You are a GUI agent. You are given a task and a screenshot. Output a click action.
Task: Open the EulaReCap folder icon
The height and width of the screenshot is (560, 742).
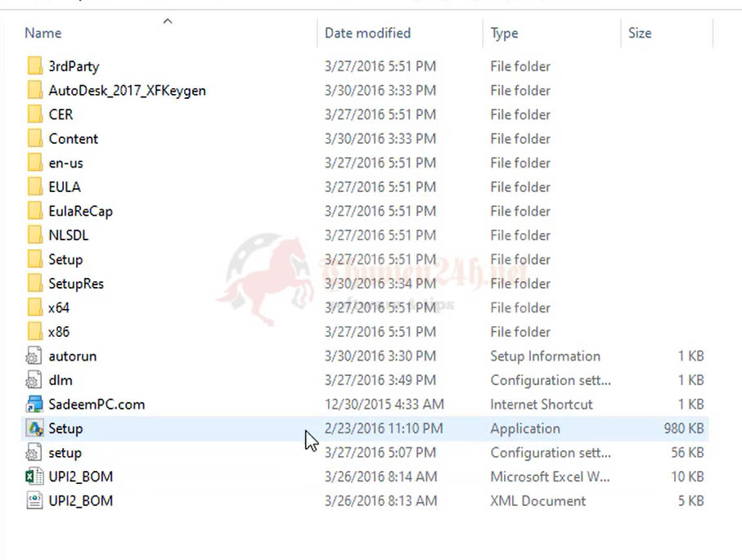[x=34, y=211]
